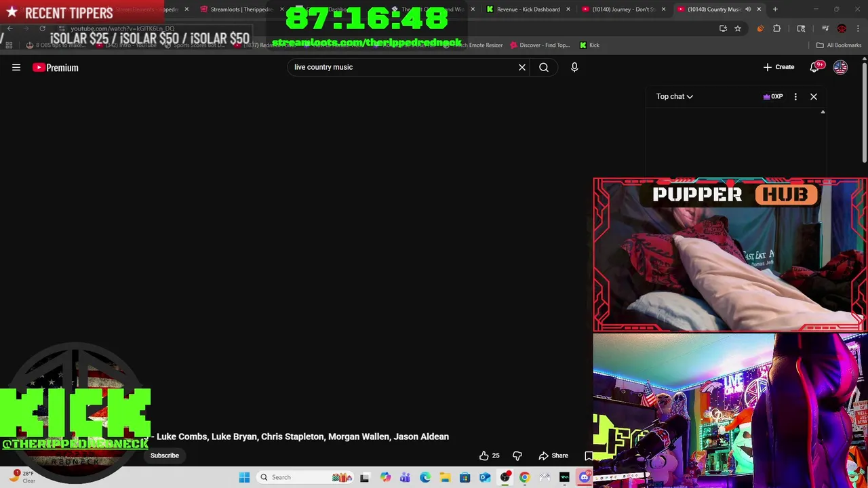This screenshot has width=868, height=488.
Task: Open the weather widget showing 28°F
Action: pos(24,477)
